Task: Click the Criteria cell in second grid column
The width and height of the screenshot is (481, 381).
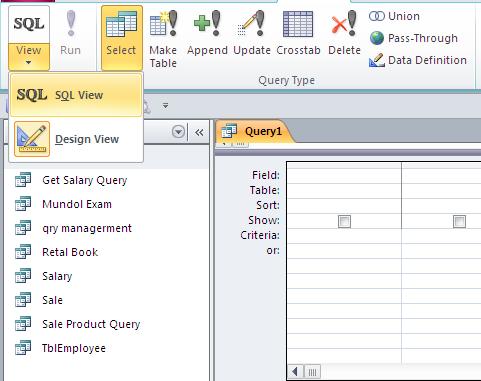Action: (x=441, y=236)
